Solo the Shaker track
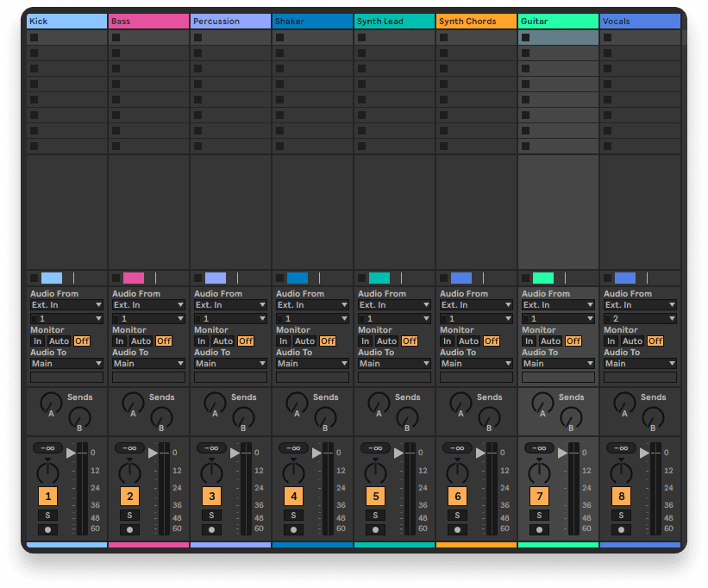708x588 pixels. tap(293, 516)
